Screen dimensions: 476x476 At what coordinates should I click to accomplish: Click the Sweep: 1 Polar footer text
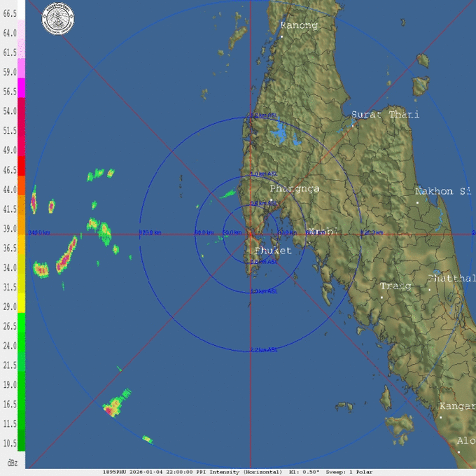(x=349, y=472)
